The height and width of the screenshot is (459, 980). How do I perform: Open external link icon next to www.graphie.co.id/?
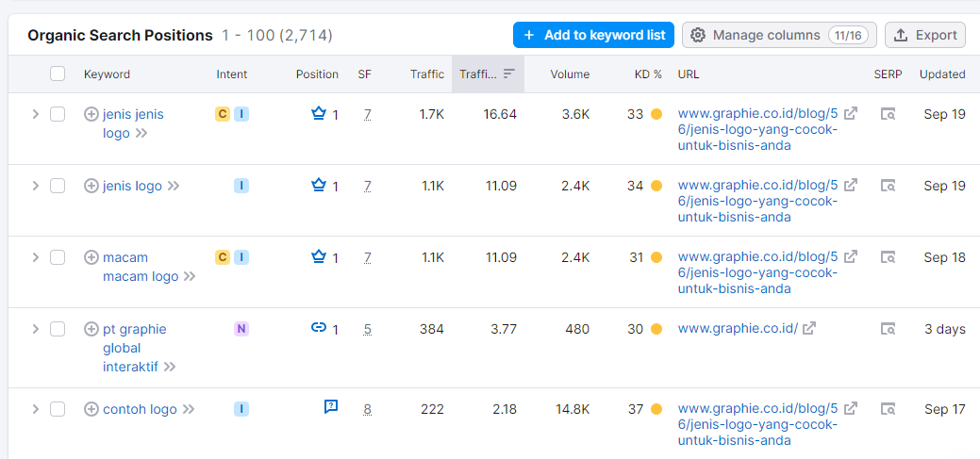[809, 328]
